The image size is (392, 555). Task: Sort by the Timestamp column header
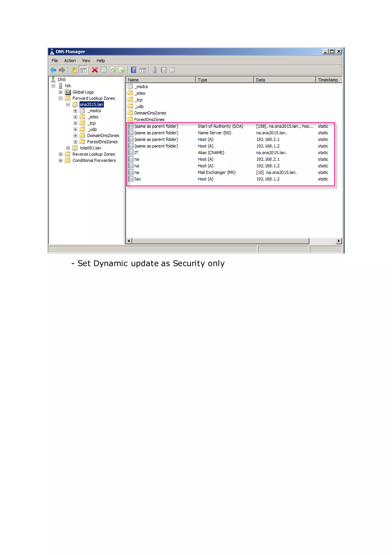coord(329,80)
